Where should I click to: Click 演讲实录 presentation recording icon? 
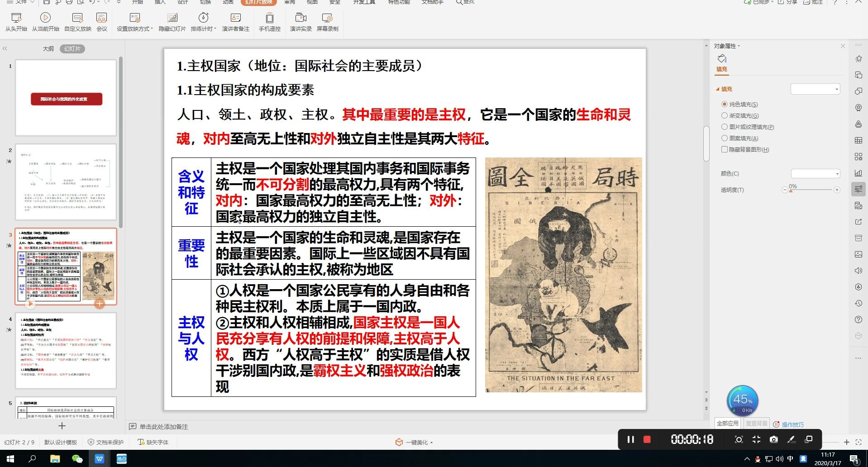pos(301,22)
